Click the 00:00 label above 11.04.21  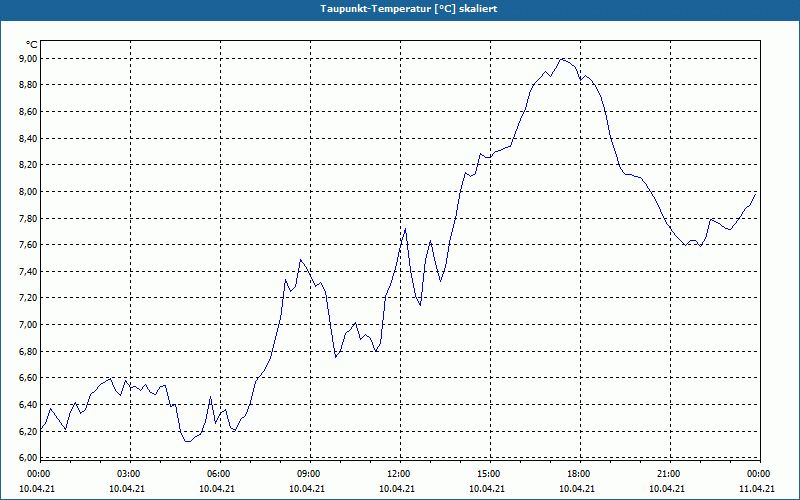[x=758, y=474]
